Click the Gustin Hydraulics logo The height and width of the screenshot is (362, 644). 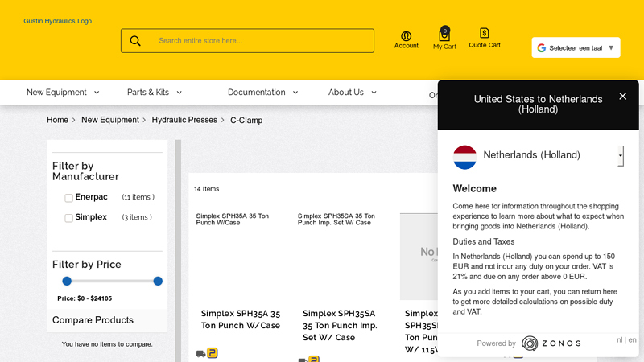[57, 21]
